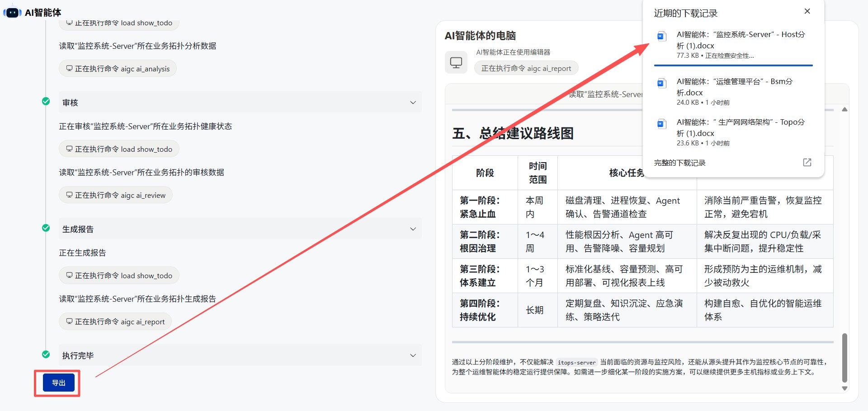Click load show_todo chip under 正在生成报告

(119, 276)
